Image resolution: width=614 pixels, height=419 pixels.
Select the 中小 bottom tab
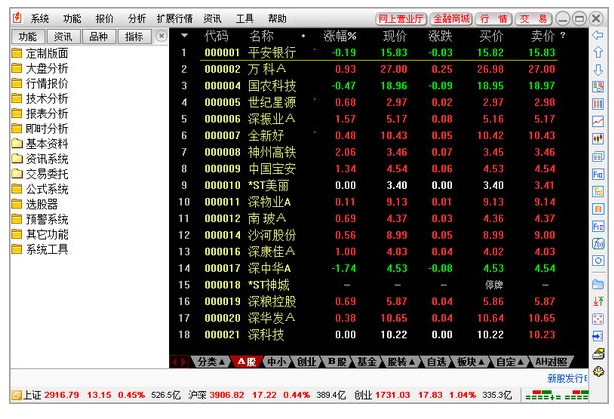tap(276, 362)
